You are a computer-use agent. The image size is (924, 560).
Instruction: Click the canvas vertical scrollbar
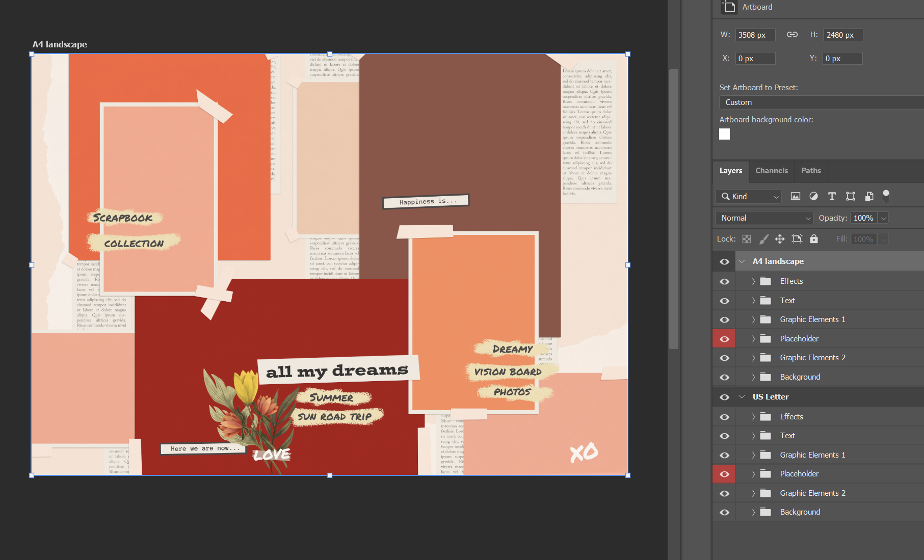point(673,209)
